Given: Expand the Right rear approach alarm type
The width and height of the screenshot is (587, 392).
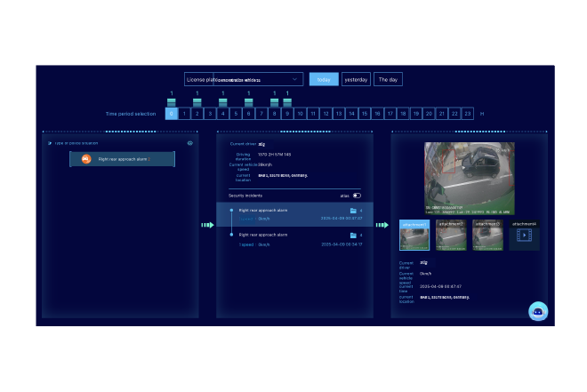Looking at the screenshot, I should (123, 159).
